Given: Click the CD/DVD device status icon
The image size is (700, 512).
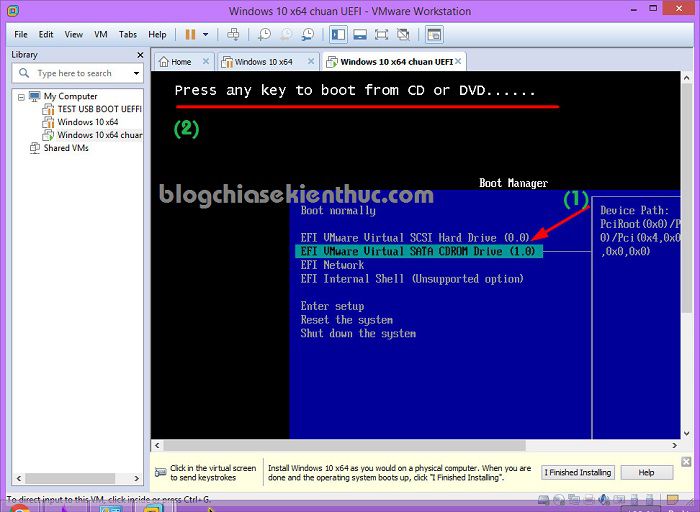Looking at the screenshot, I should click(558, 500).
